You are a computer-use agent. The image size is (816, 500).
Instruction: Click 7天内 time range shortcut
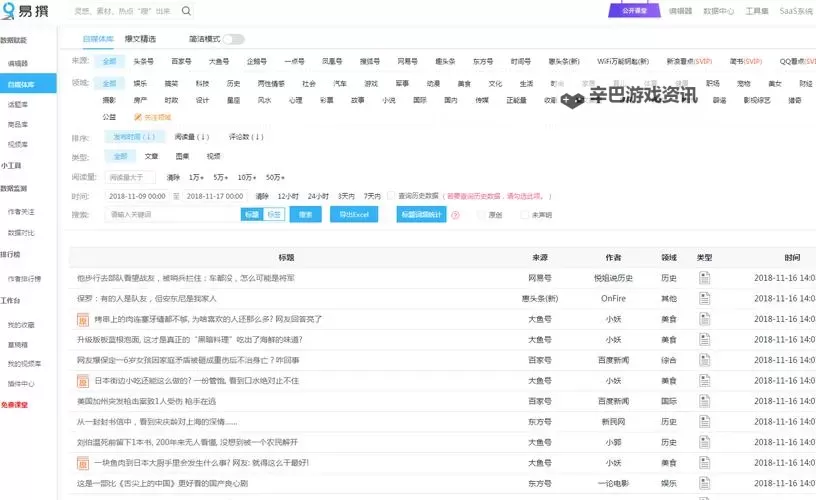(x=372, y=196)
